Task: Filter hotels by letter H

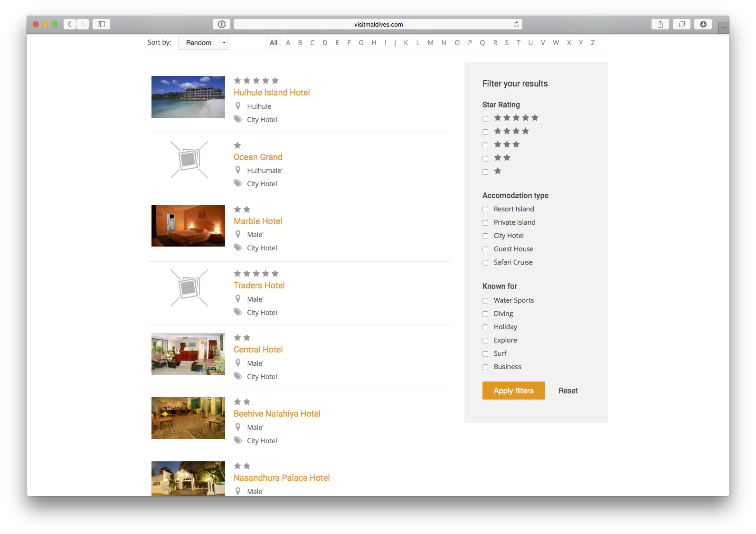Action: 374,43
